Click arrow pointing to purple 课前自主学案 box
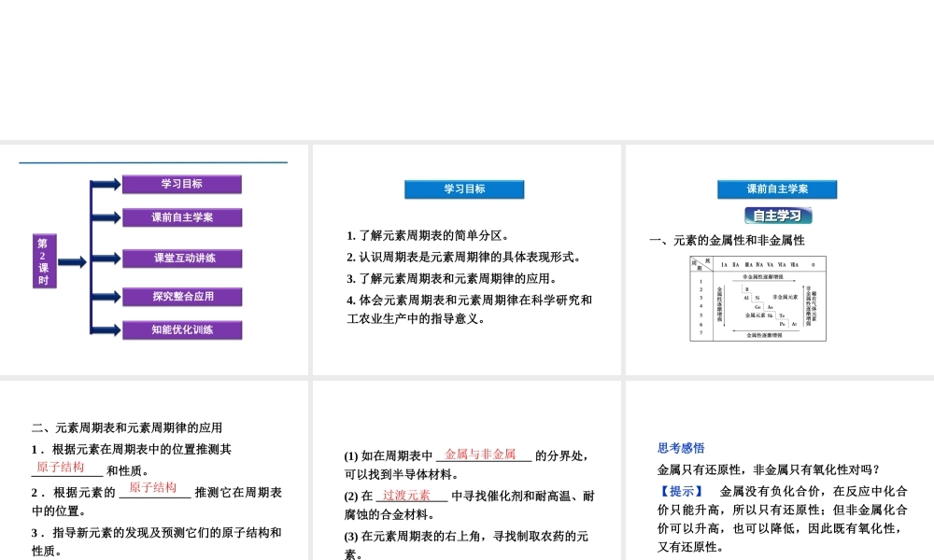 click(106, 217)
